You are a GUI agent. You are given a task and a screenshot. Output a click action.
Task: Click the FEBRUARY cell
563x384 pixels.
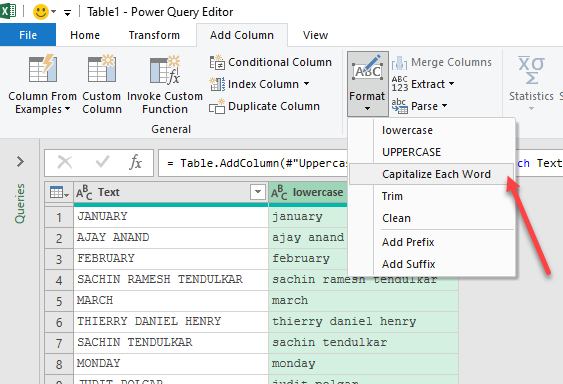(171, 259)
